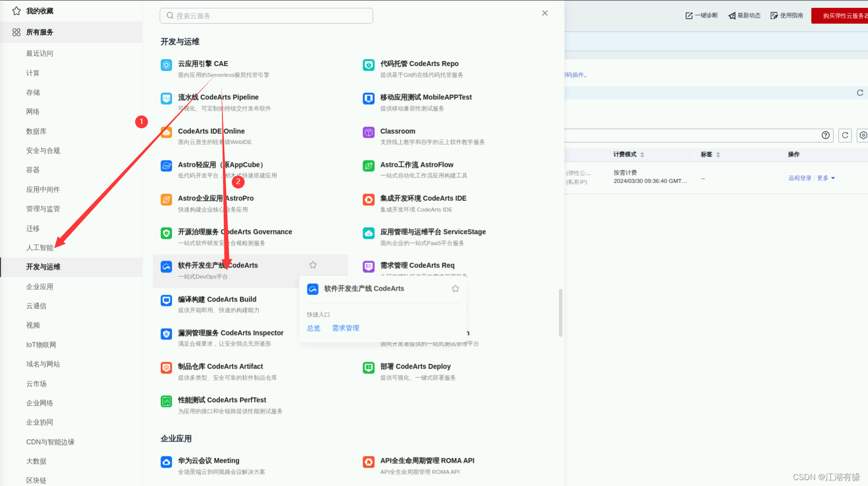Select the 部署 CodeArts Deploy icon
The height and width of the screenshot is (486, 868).
pos(369,368)
